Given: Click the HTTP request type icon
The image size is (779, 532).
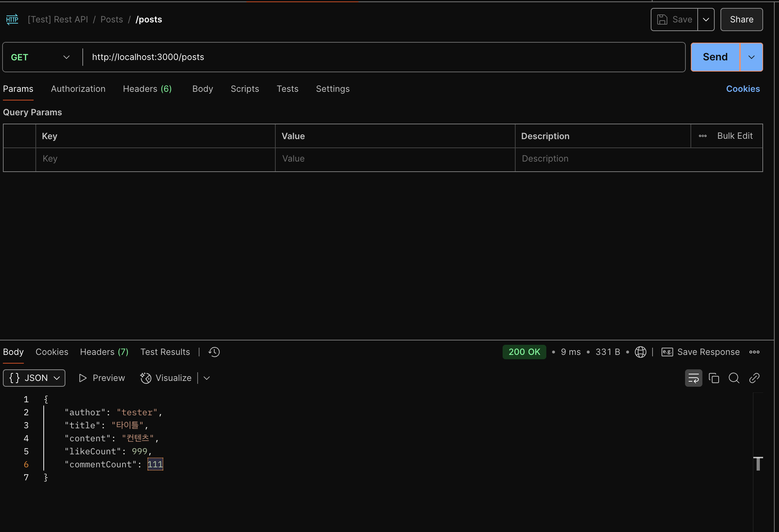Looking at the screenshot, I should 12,20.
